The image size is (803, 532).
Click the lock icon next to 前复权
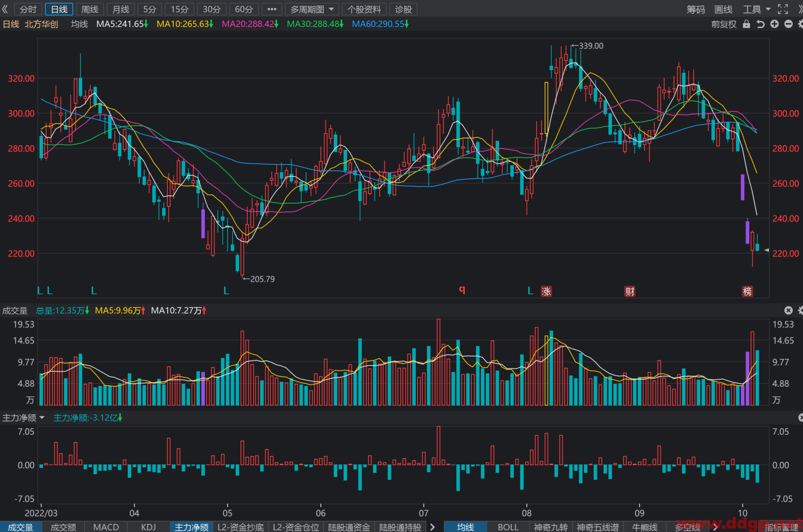click(x=746, y=24)
